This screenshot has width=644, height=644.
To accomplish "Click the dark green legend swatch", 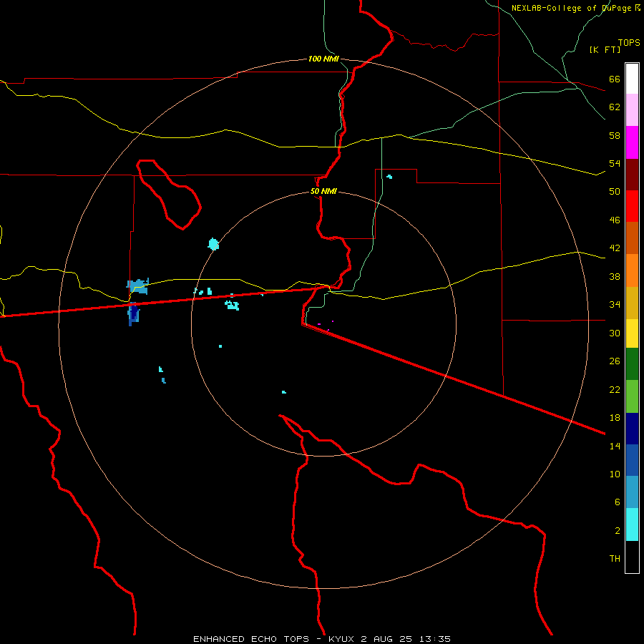I will [x=632, y=364].
